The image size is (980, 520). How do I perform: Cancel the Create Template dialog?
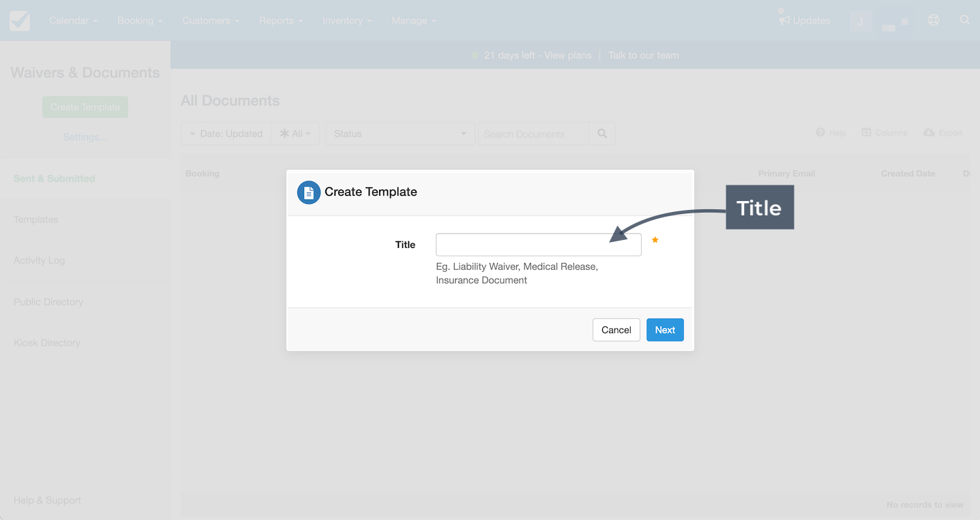[x=617, y=330]
